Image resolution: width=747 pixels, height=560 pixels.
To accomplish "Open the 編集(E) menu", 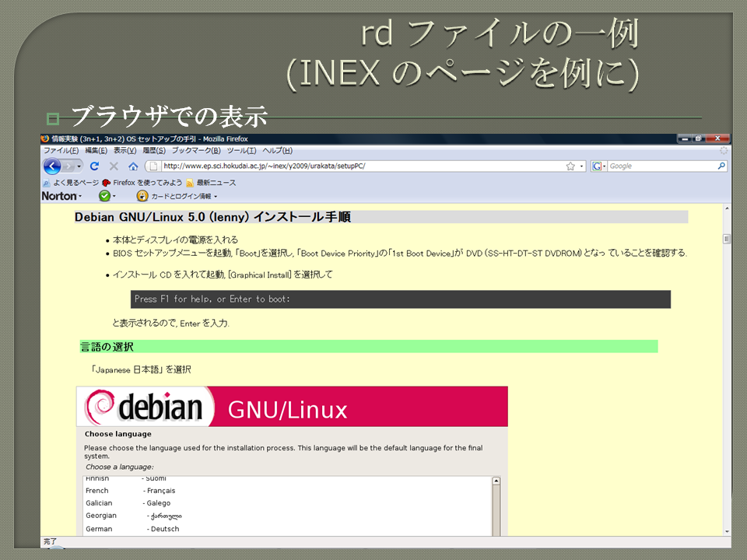I will pos(96,150).
